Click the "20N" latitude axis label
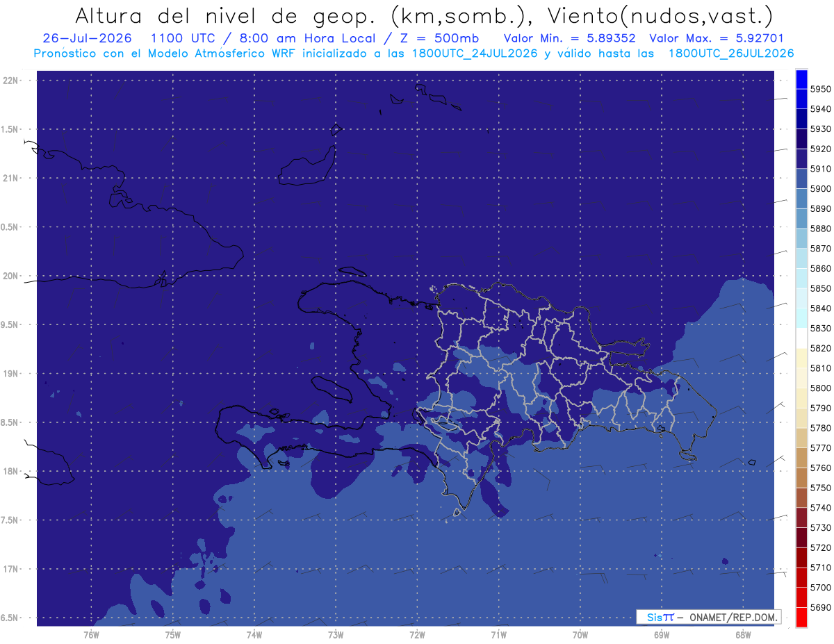The height and width of the screenshot is (644, 834). coord(10,276)
